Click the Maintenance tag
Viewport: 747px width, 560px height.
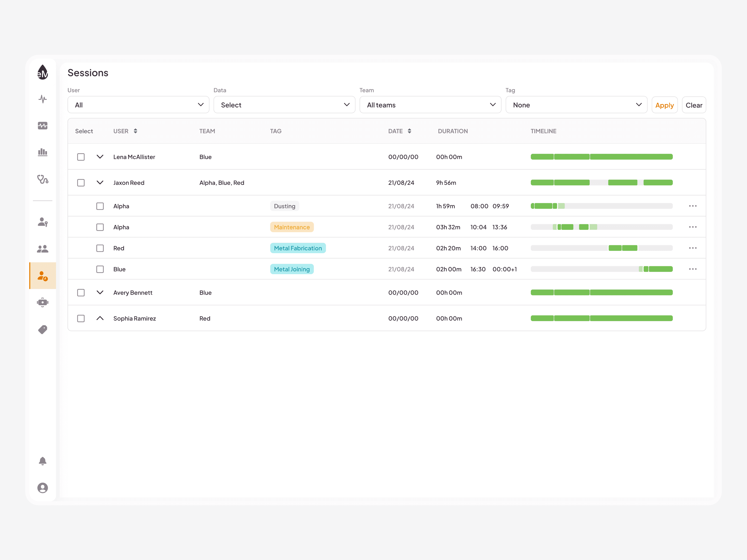[x=292, y=227]
